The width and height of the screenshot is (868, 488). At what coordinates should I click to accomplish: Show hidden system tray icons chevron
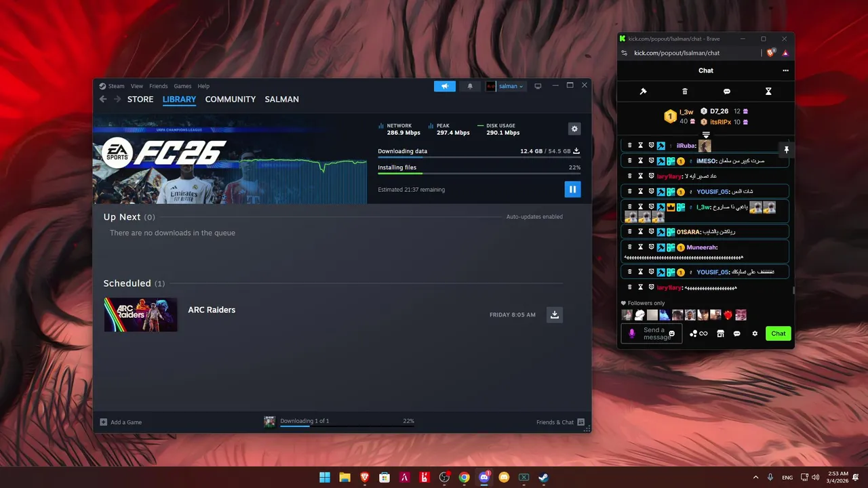757,477
